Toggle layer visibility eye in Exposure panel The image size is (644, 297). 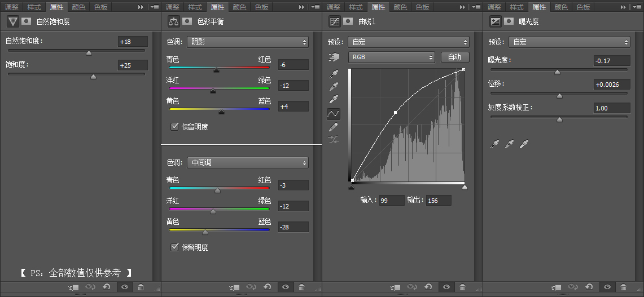click(607, 287)
